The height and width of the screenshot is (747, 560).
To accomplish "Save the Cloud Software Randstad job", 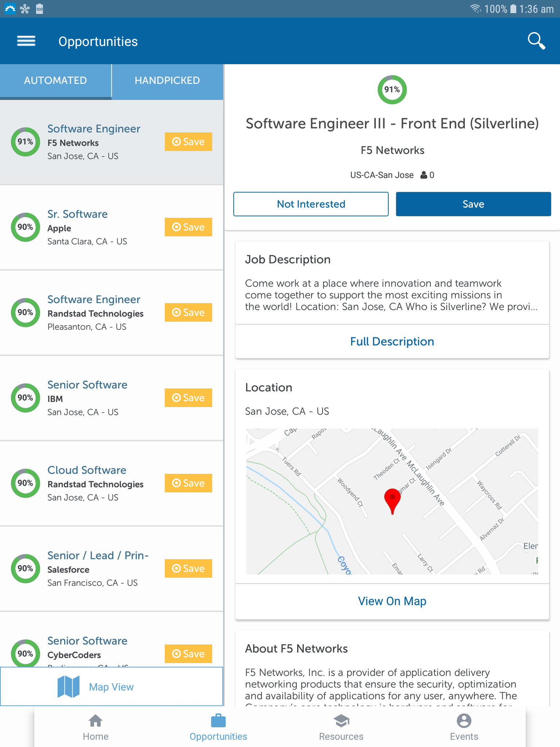I will click(188, 483).
